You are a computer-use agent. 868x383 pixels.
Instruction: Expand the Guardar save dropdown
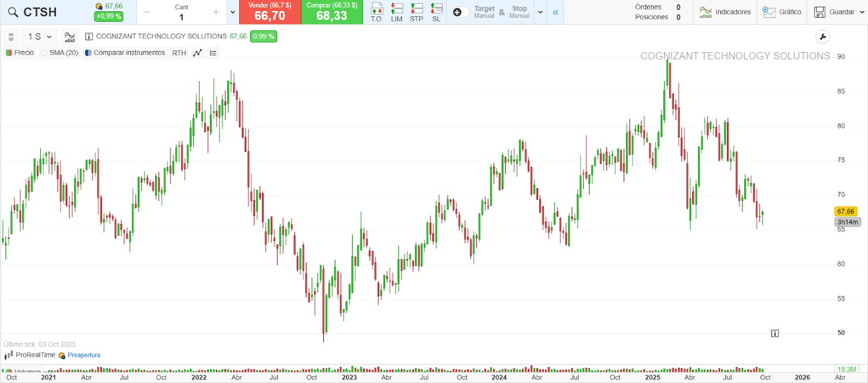(x=862, y=12)
